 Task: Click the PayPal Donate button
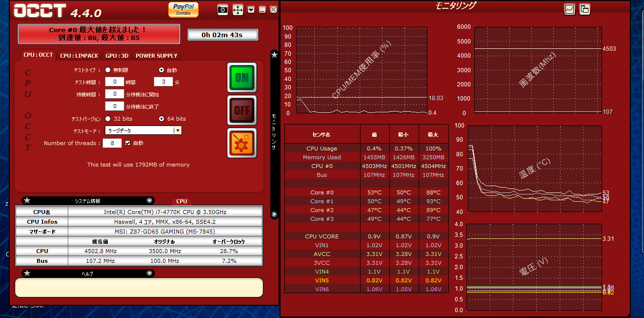(x=183, y=9)
